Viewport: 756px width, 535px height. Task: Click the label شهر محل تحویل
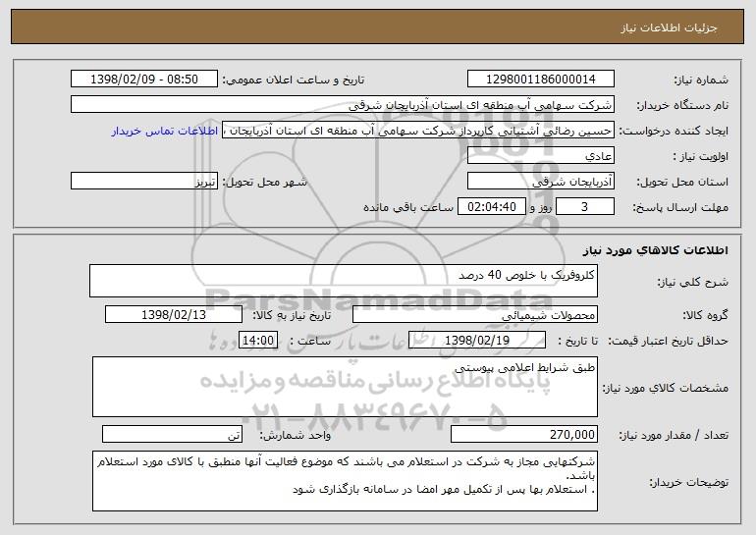click(264, 183)
